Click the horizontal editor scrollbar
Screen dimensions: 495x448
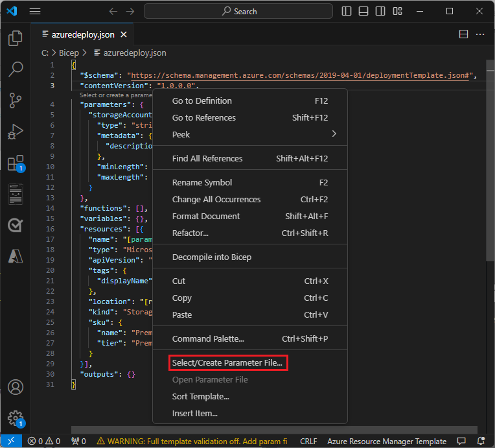(x=274, y=430)
